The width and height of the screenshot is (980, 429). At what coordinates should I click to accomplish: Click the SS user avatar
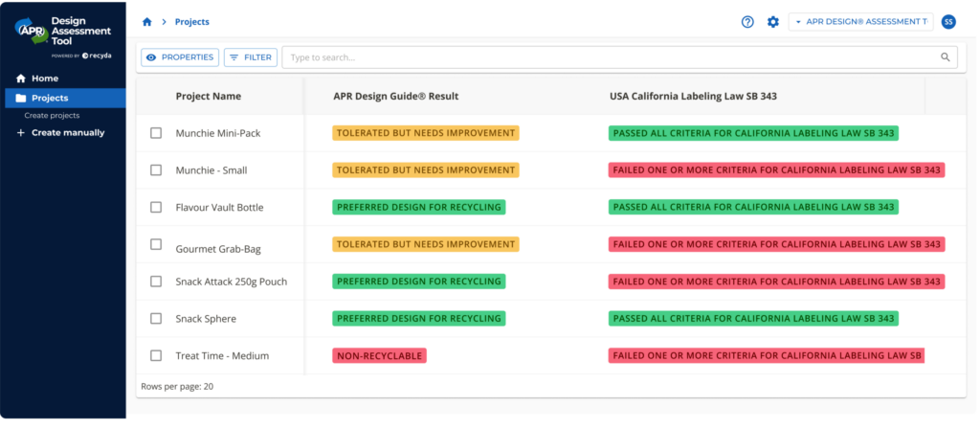pyautogui.click(x=948, y=22)
